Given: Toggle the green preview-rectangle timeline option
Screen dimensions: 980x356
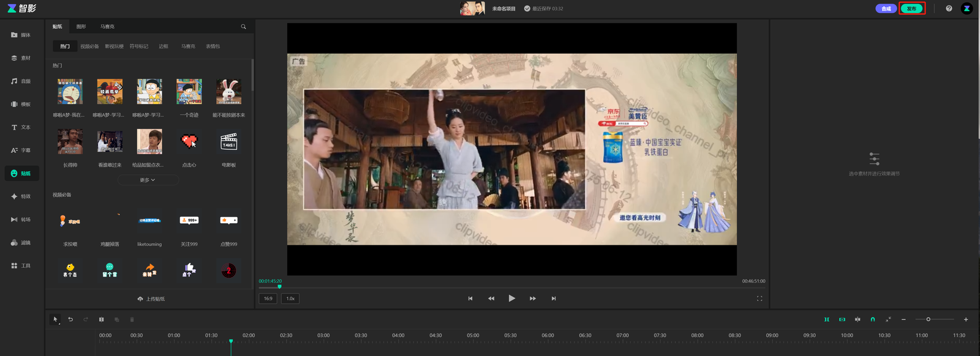Looking at the screenshot, I should click(x=842, y=319).
